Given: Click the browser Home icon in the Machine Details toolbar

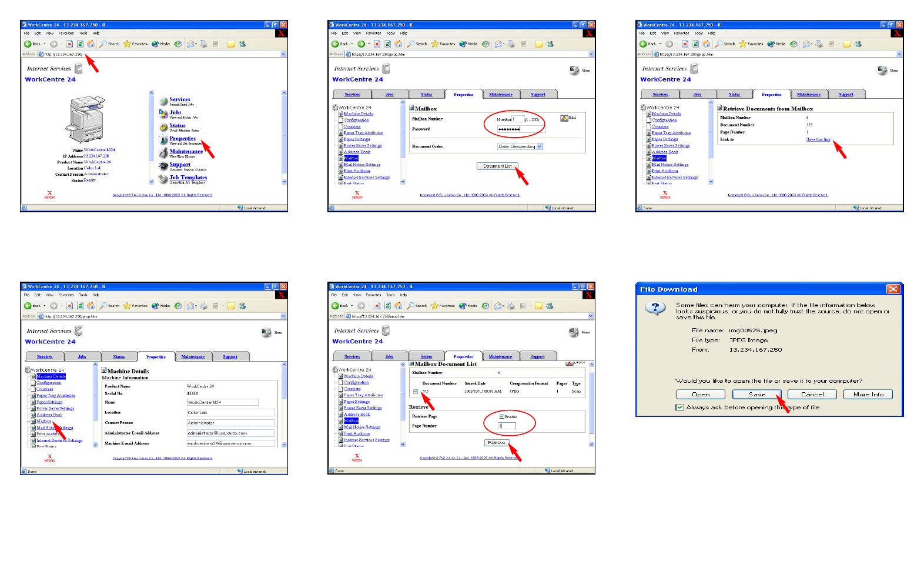Looking at the screenshot, I should 91,306.
